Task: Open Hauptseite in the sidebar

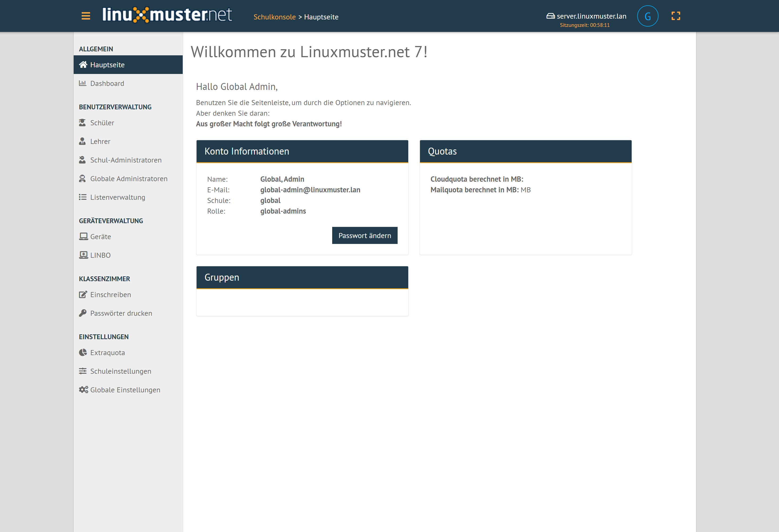Action: 128,64
